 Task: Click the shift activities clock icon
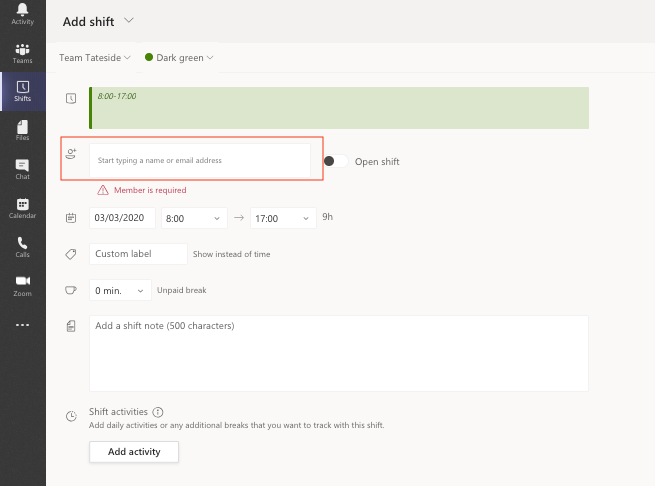point(71,416)
